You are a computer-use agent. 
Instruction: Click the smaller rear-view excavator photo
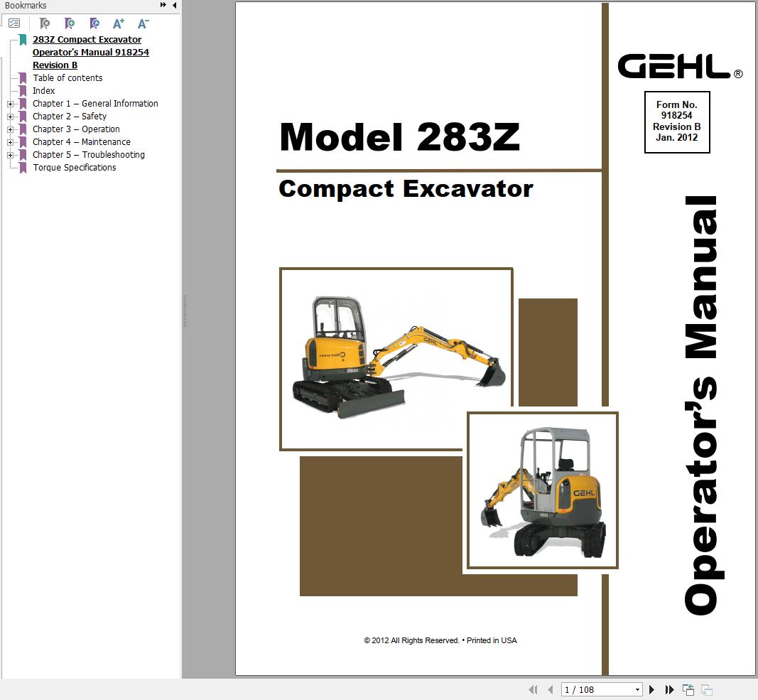click(x=543, y=490)
